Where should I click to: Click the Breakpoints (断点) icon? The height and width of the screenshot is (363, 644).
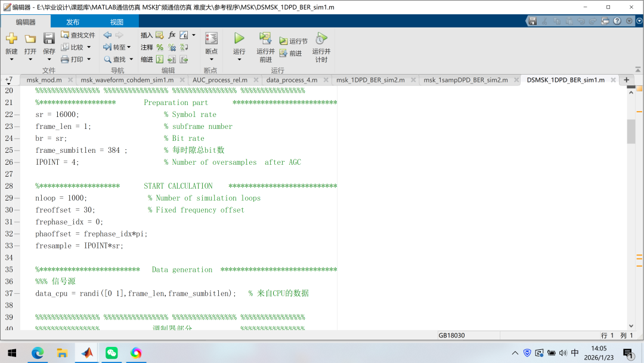pos(211,39)
